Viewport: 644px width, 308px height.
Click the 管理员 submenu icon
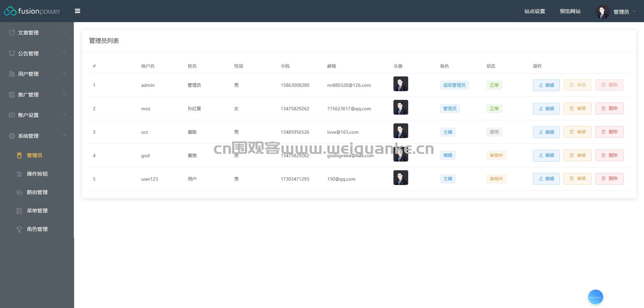point(19,156)
